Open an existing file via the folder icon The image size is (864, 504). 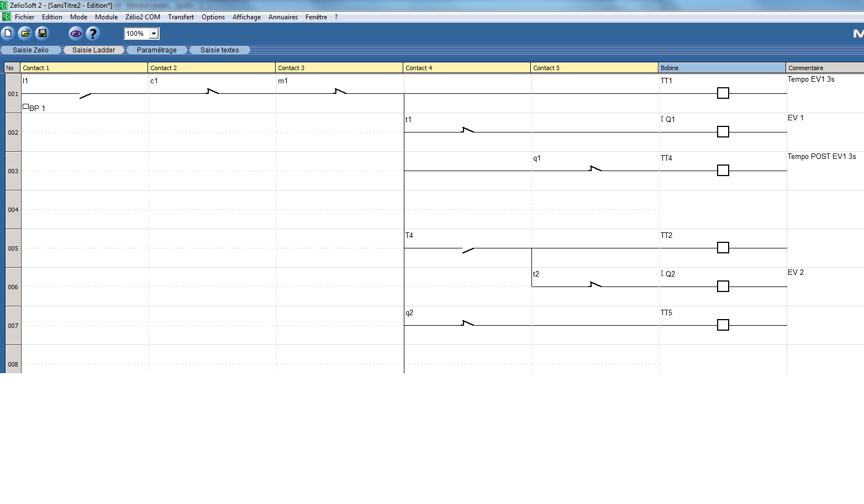click(x=25, y=34)
